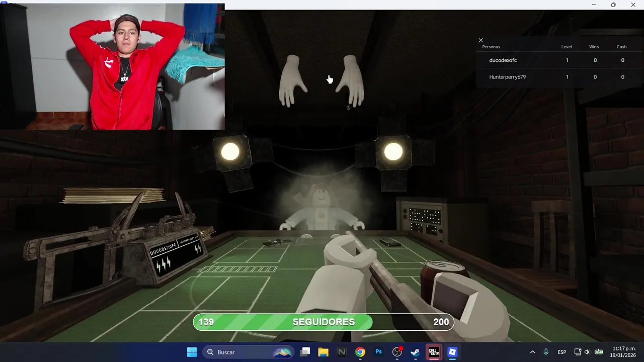Open volume control tray icon
This screenshot has width=644, height=362.
[x=587, y=352]
